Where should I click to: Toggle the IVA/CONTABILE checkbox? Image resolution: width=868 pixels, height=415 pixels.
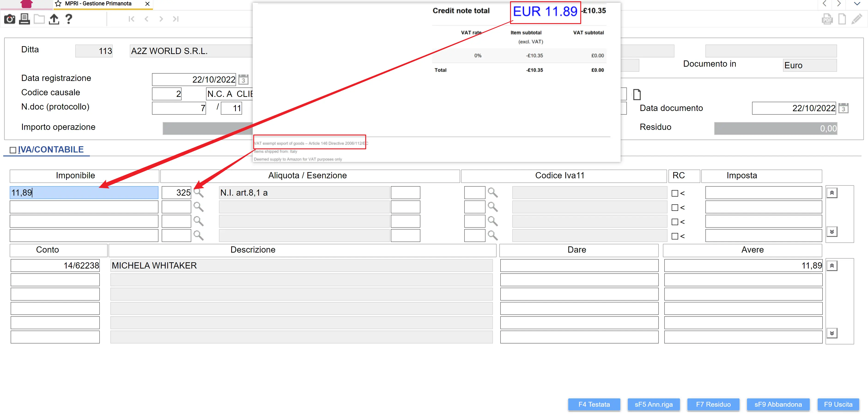(x=13, y=150)
